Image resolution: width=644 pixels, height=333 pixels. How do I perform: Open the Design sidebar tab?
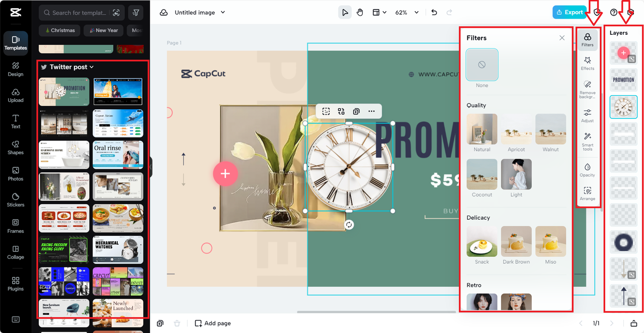(x=16, y=69)
